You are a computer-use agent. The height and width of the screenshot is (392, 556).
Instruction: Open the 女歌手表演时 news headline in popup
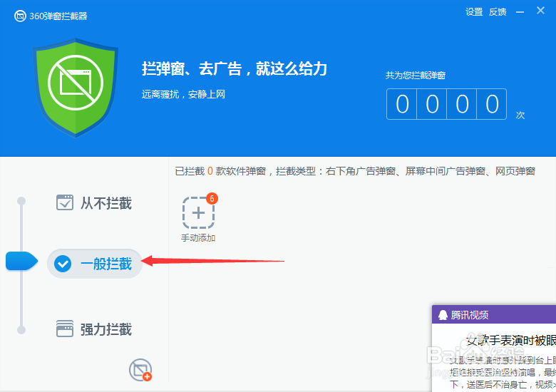coord(511,340)
